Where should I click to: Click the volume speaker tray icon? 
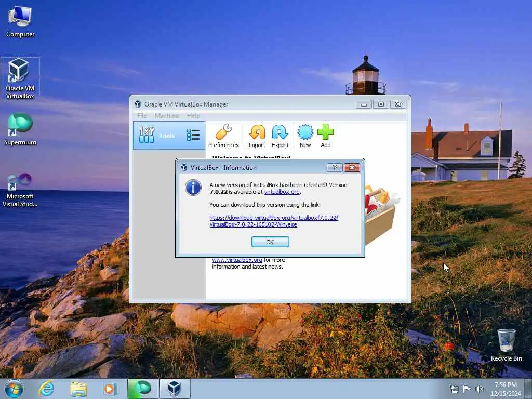pos(479,389)
